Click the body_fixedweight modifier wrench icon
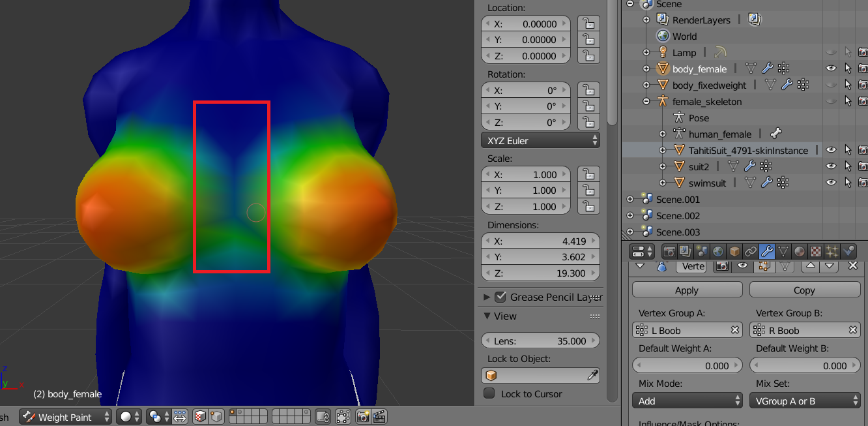The image size is (868, 426). point(787,85)
